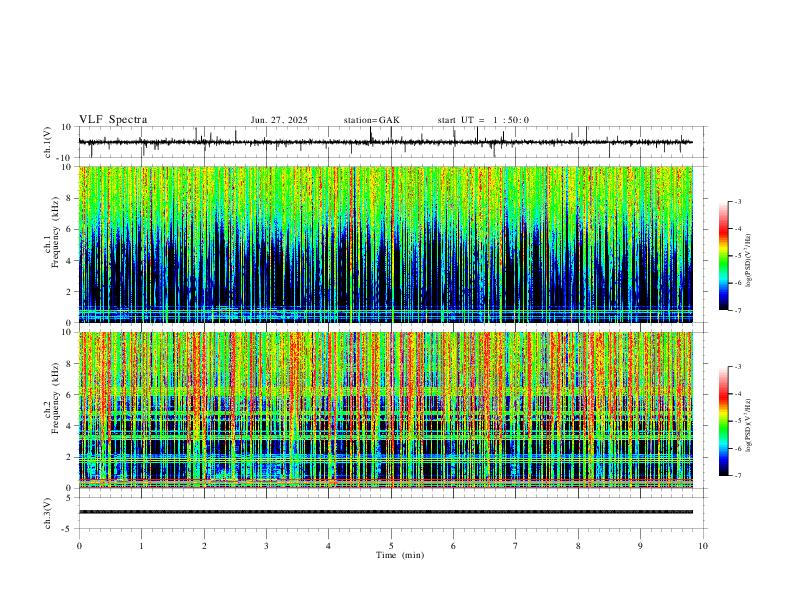Click the "Time (min)" x-axis label
Image resolution: width=792 pixels, height=612 pixels.
click(400, 555)
